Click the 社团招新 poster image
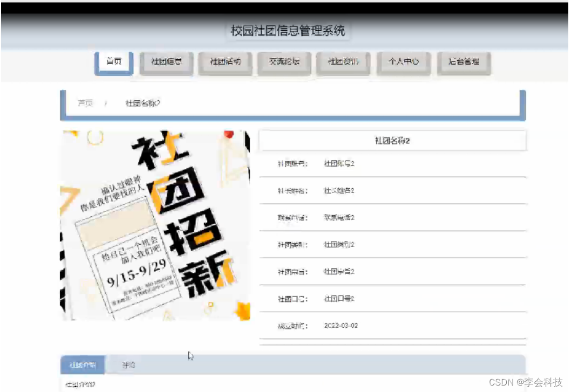 click(x=155, y=225)
